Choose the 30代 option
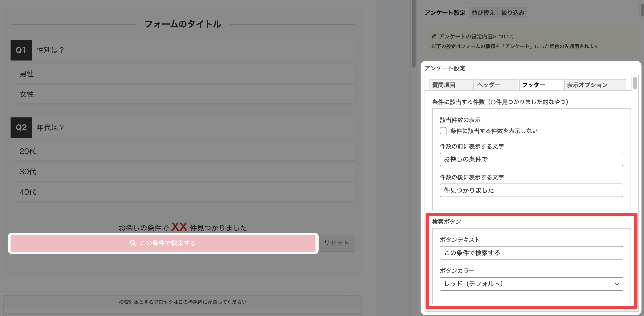644x316 pixels. tap(185, 172)
